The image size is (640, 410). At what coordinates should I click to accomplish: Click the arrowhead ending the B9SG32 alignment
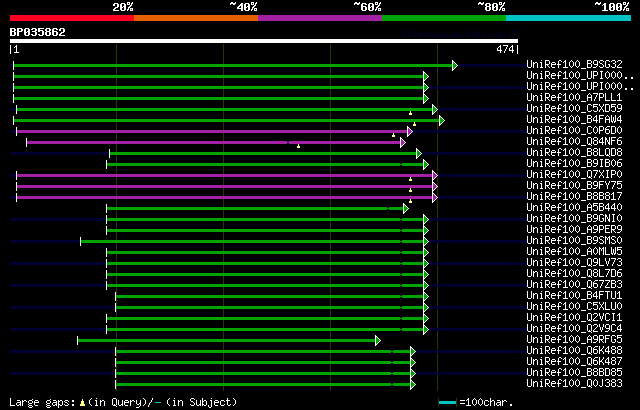pos(455,65)
